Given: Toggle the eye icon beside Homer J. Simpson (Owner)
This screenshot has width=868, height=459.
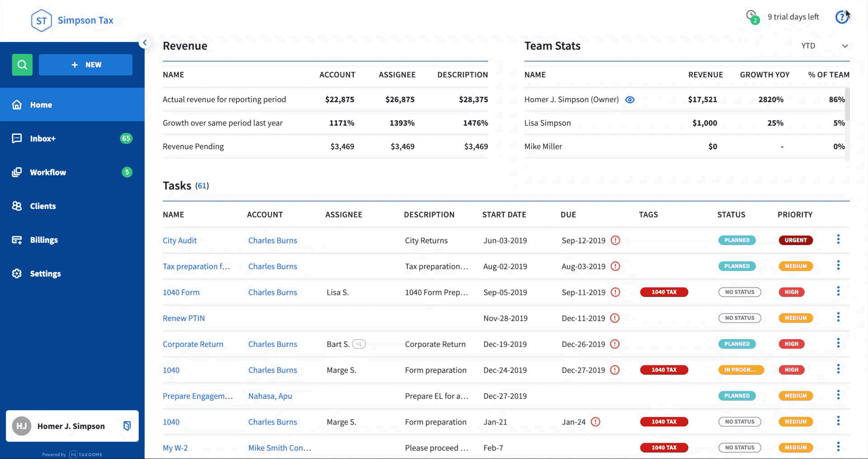Looking at the screenshot, I should click(630, 99).
